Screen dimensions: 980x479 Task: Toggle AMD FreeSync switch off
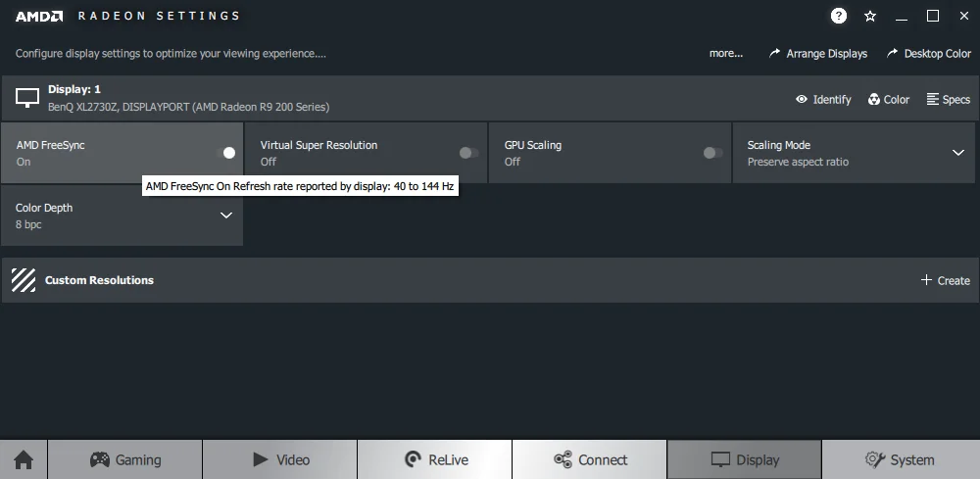[225, 153]
